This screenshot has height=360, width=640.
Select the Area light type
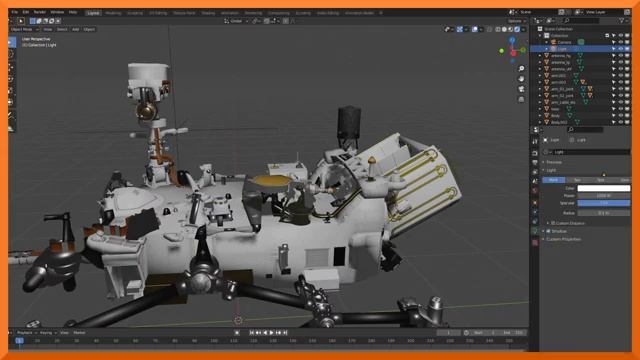pyautogui.click(x=623, y=180)
